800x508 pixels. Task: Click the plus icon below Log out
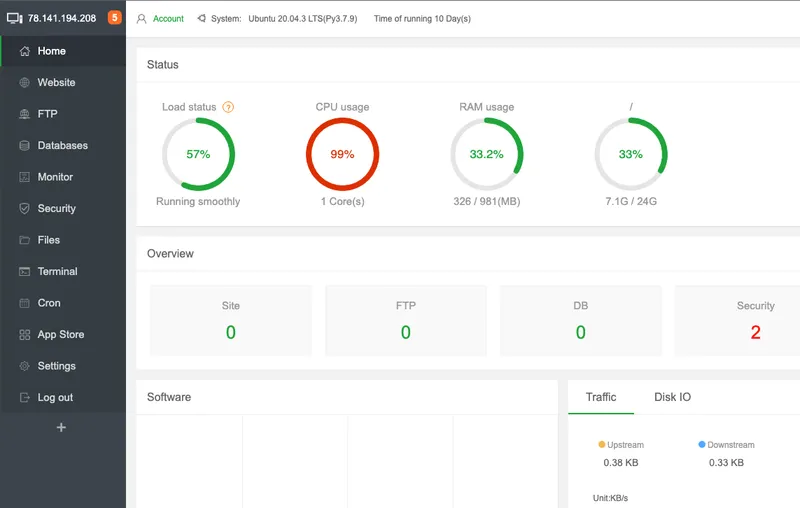[x=61, y=427]
